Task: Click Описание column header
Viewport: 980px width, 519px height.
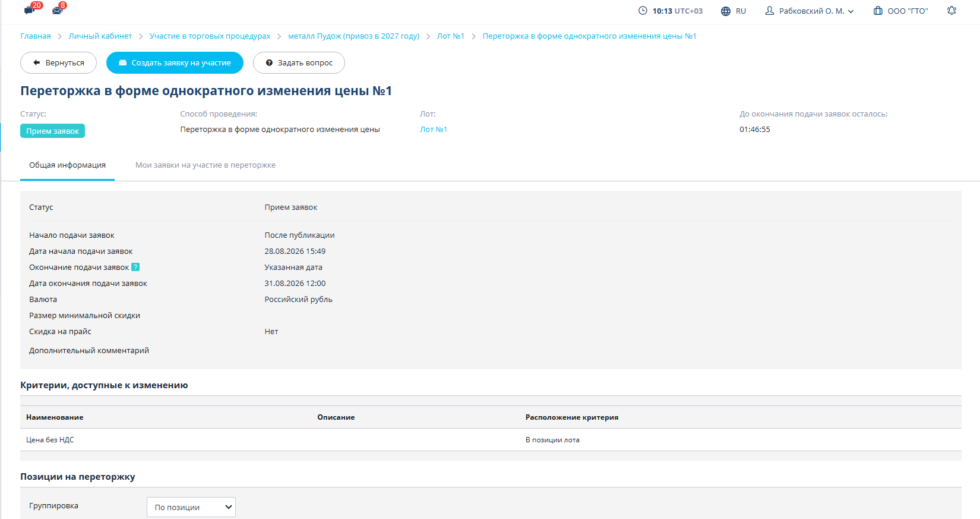Action: tap(336, 417)
